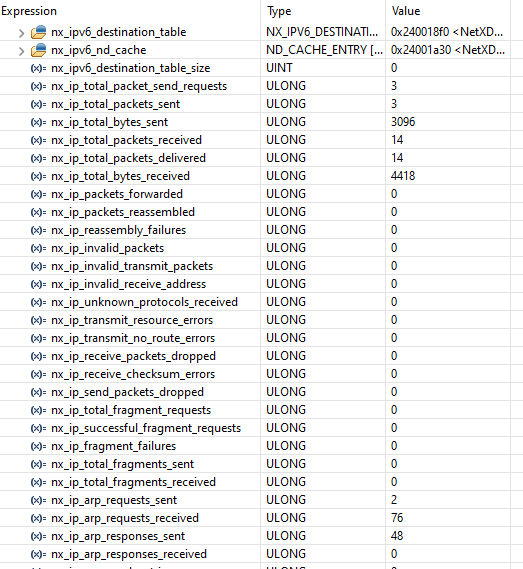The image size is (523, 569).
Task: Select value 2 of nx_ip_arp_requests_sent
Action: point(394,500)
